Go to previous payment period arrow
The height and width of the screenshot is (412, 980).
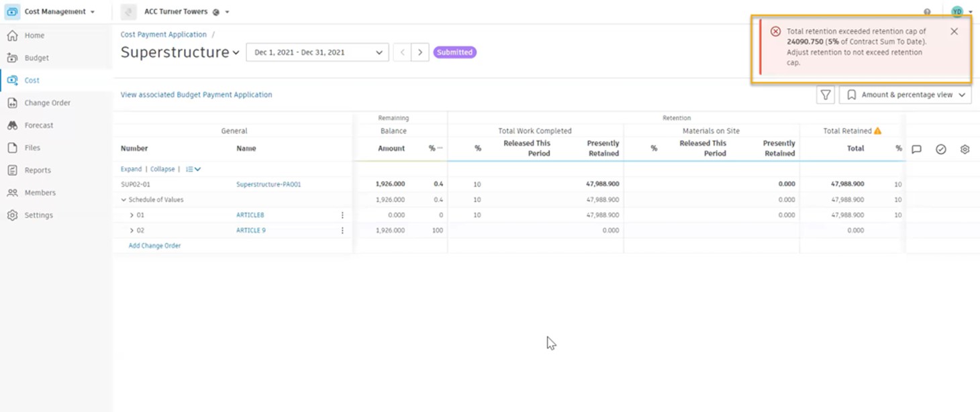[x=402, y=52]
